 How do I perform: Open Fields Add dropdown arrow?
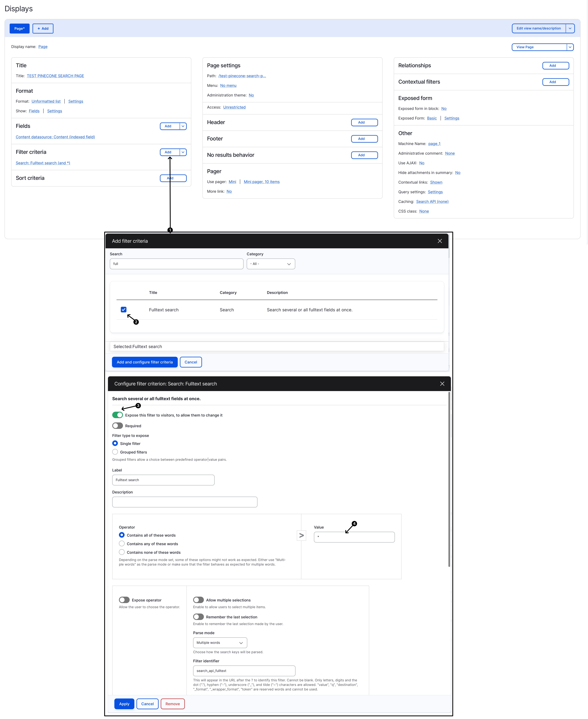[183, 126]
